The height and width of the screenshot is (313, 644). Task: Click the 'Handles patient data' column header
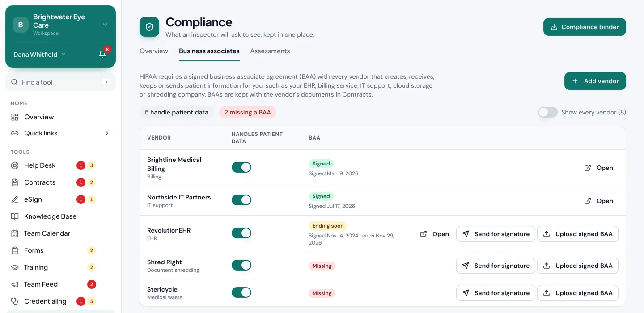(257, 137)
